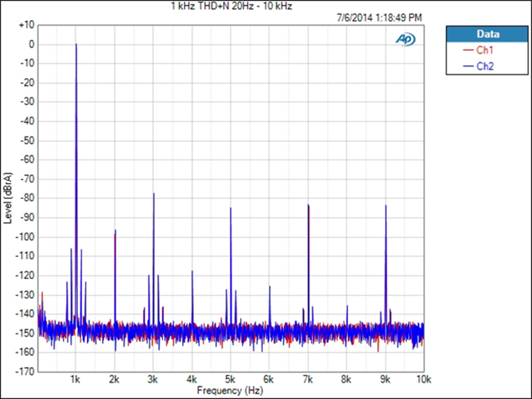Click the -170 tick label on Y-axis
Image resolution: width=532 pixels, height=399 pixels.
pyautogui.click(x=25, y=371)
